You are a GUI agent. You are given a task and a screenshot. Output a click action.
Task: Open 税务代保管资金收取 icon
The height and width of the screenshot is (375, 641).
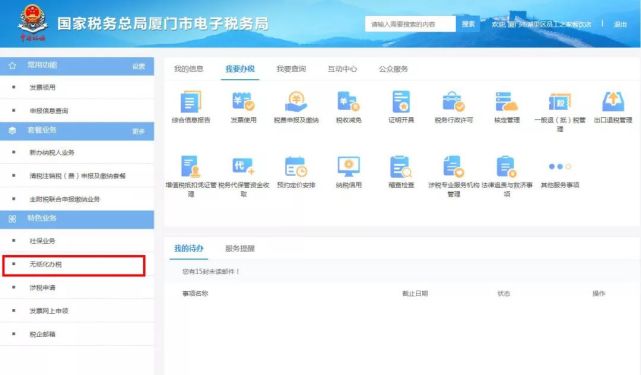point(243,166)
